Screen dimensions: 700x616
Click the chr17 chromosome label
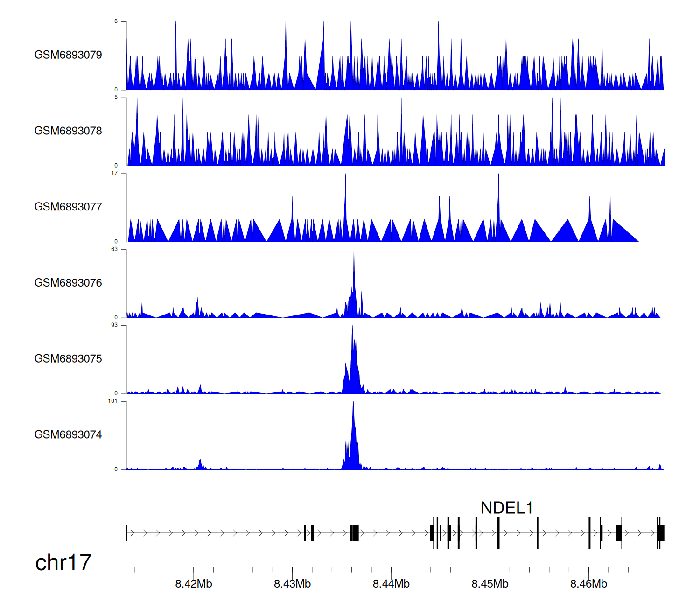[x=63, y=563]
